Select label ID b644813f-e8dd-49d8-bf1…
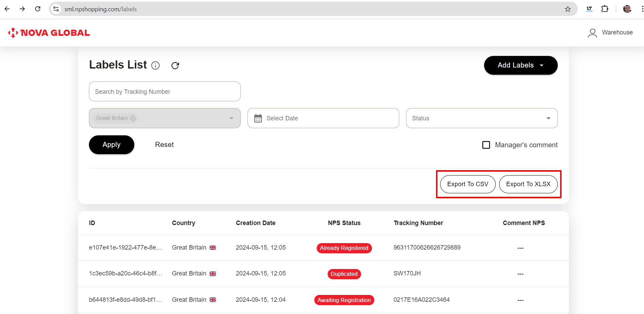The width and height of the screenshot is (644, 314). tap(125, 300)
